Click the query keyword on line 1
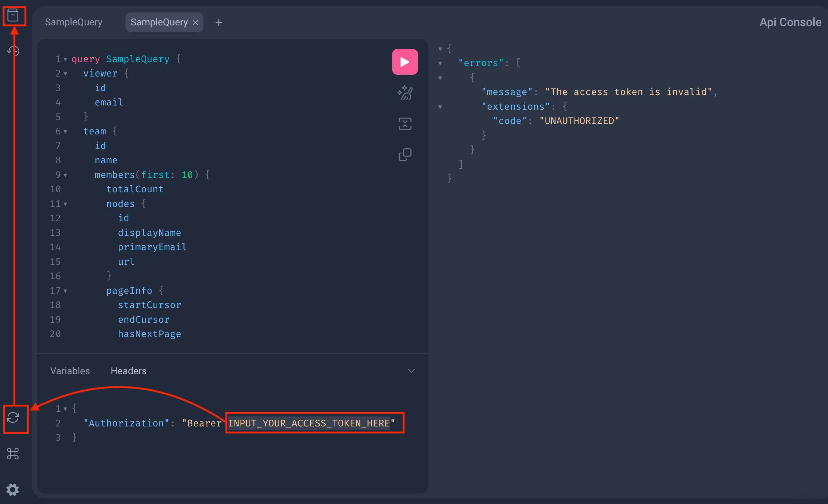The height and width of the screenshot is (504, 828). (x=86, y=59)
